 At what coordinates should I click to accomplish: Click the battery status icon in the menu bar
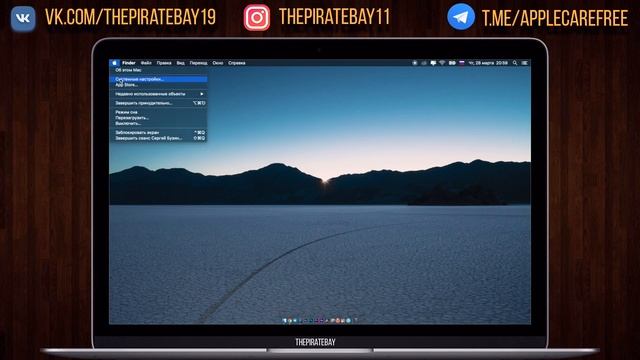point(452,63)
